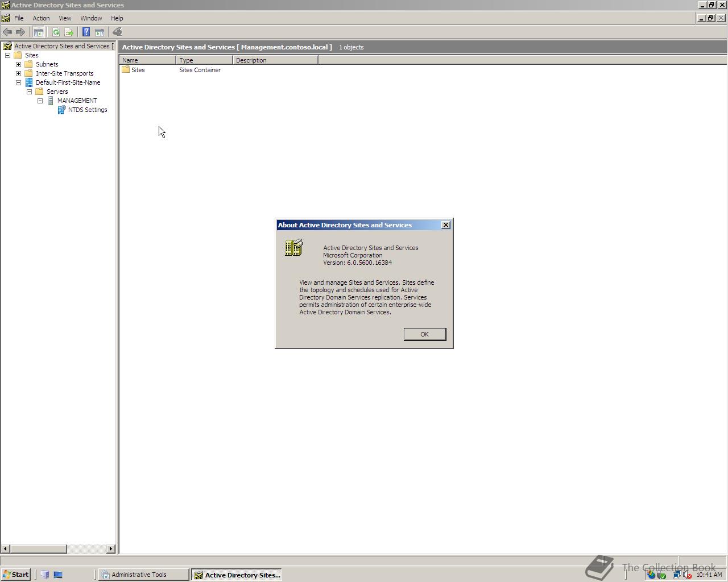Click the Default-First-Site-Name site icon

click(x=29, y=82)
